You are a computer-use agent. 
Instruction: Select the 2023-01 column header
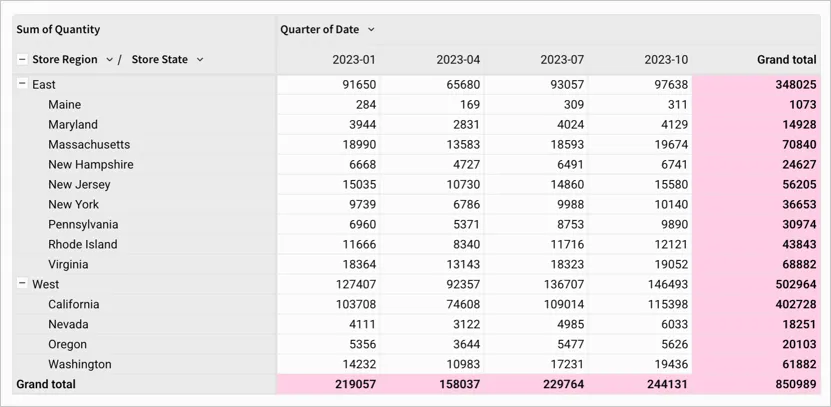coord(354,60)
